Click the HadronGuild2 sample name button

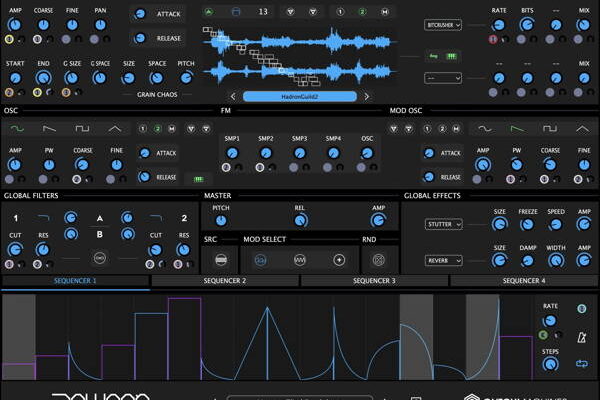point(300,97)
